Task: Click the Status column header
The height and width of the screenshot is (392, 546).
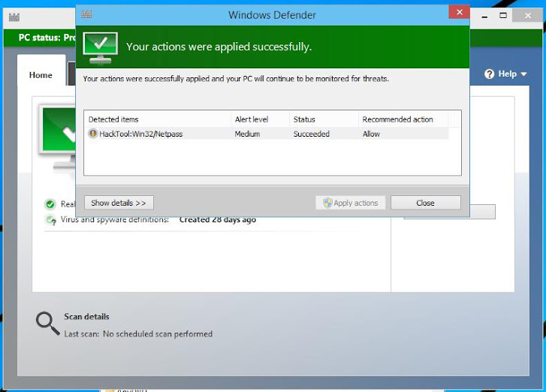Action: click(x=324, y=119)
